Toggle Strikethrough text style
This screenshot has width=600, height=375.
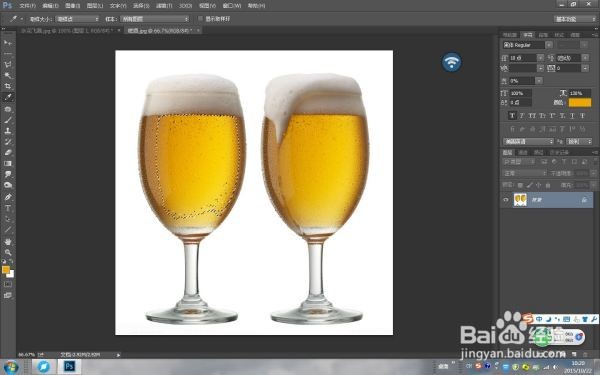tap(582, 116)
